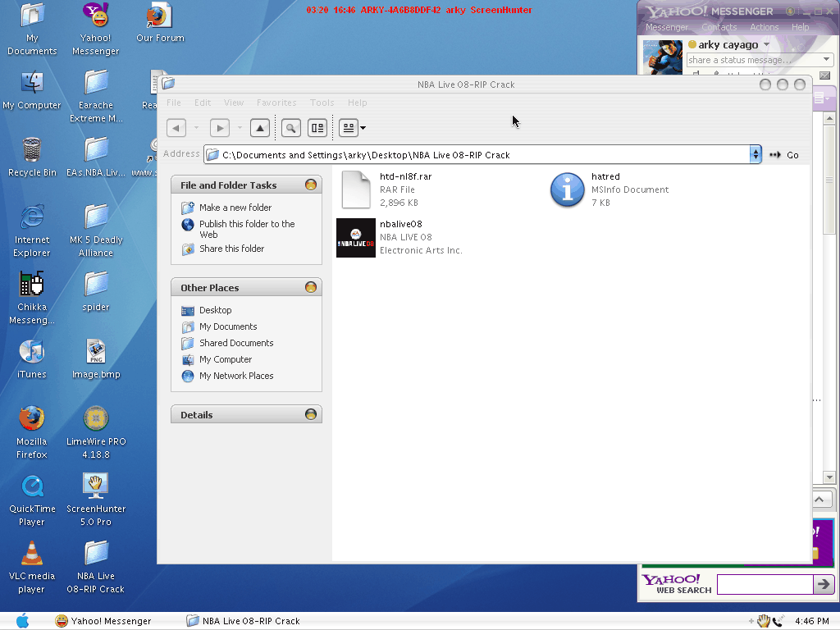Image resolution: width=840 pixels, height=630 pixels.
Task: Open the spider folder on desktop
Action: [x=96, y=292]
